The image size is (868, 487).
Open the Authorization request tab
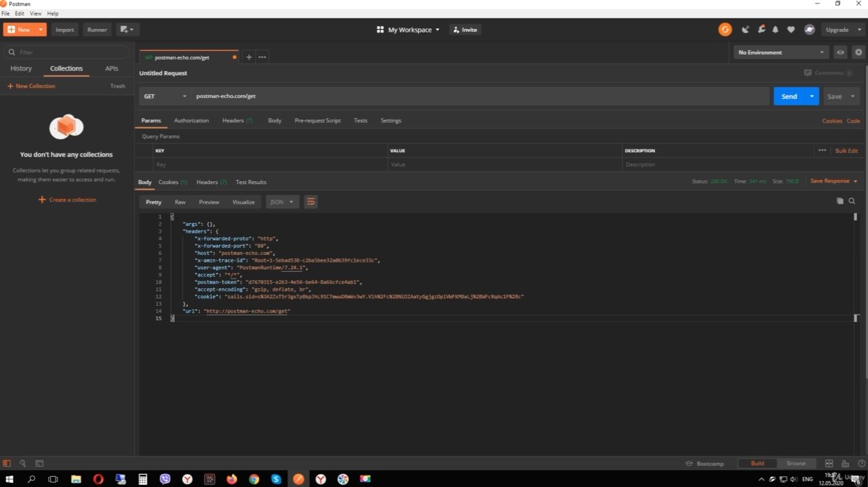(x=191, y=120)
